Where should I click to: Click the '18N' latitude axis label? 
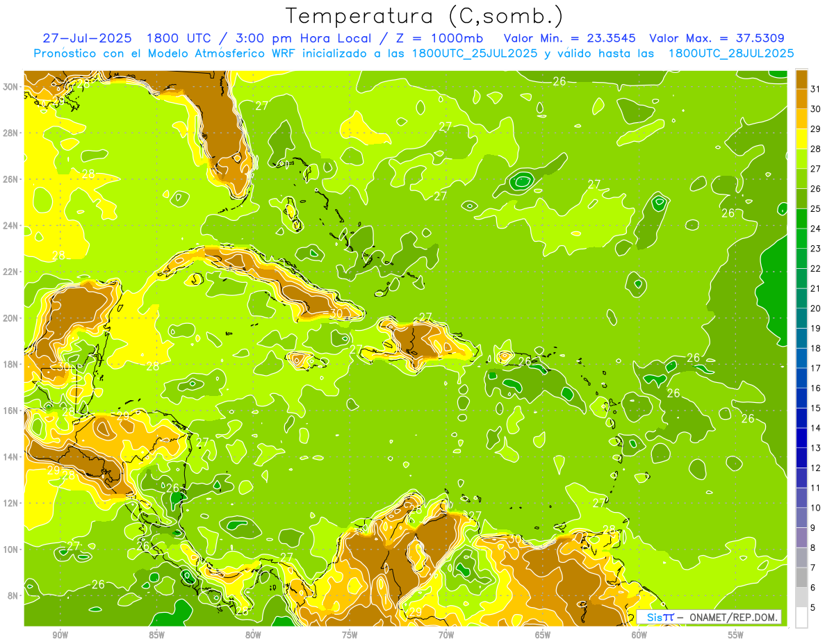10,364
